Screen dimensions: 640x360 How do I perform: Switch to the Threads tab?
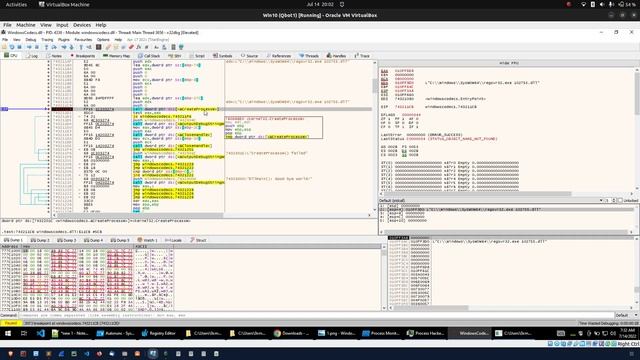click(309, 56)
